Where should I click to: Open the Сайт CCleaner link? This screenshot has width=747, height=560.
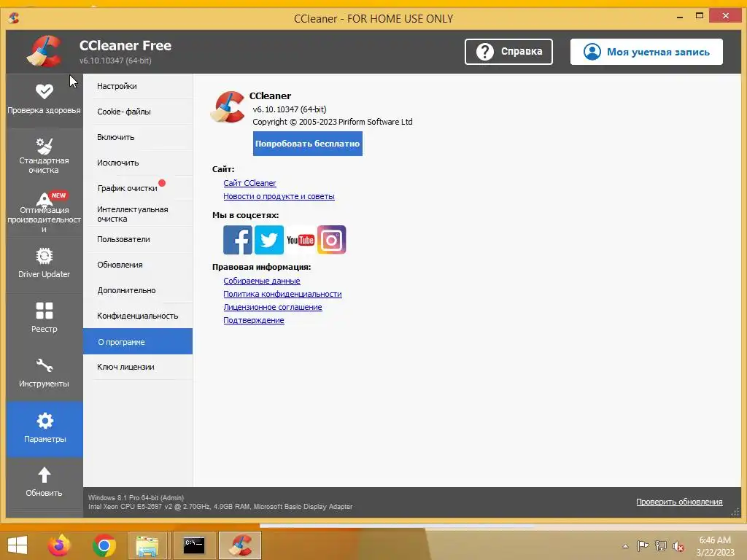pos(249,183)
